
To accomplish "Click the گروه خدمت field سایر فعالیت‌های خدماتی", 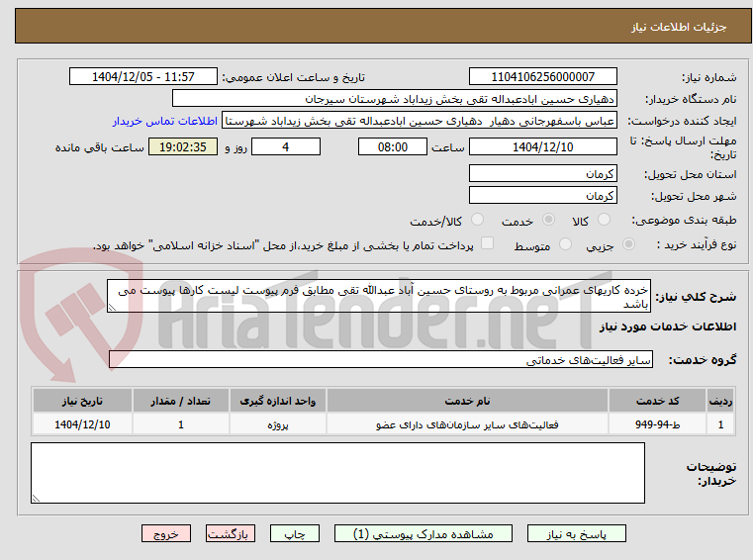I will coord(381,360).
